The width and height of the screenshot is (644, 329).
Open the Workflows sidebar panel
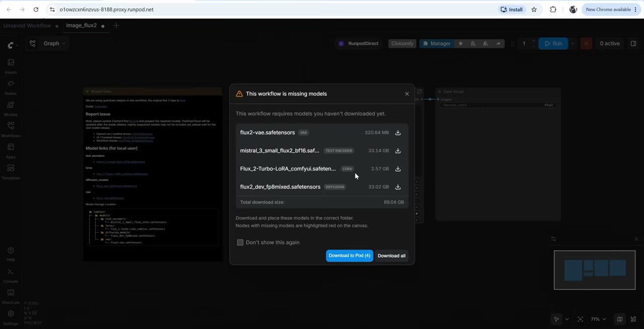pos(11,129)
